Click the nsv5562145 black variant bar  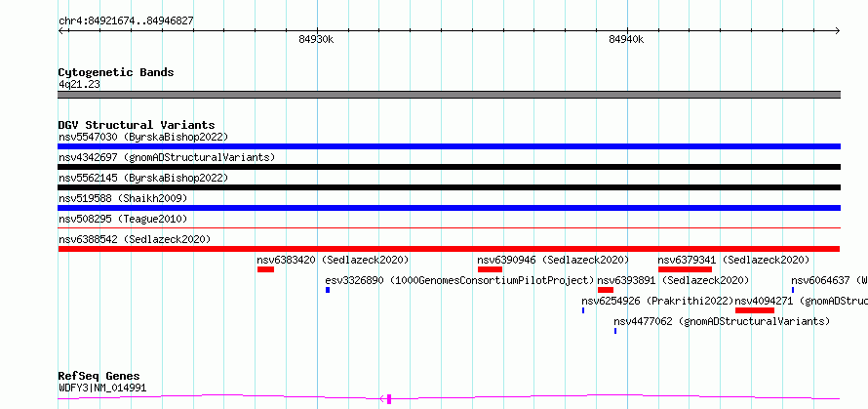coord(449,187)
